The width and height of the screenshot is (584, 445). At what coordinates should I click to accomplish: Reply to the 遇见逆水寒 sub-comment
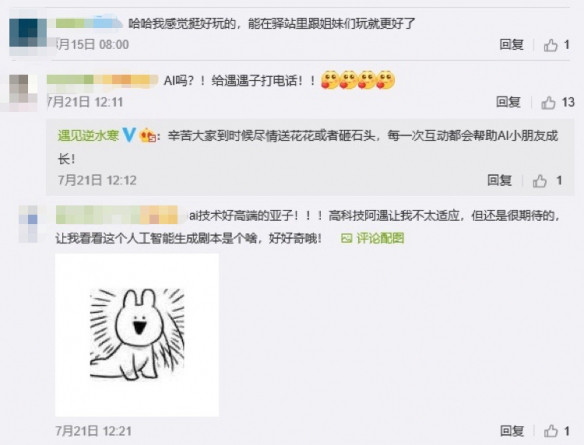(x=499, y=181)
